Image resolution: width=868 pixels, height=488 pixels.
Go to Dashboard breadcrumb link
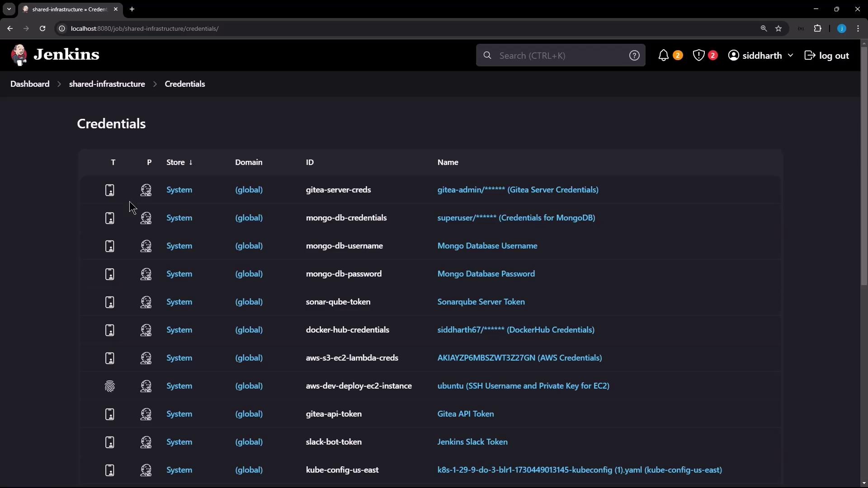[30, 84]
